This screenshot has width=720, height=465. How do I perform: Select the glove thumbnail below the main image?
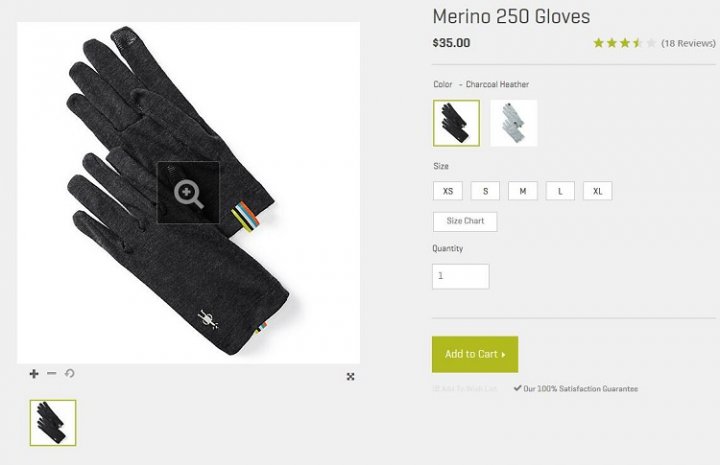(x=53, y=423)
